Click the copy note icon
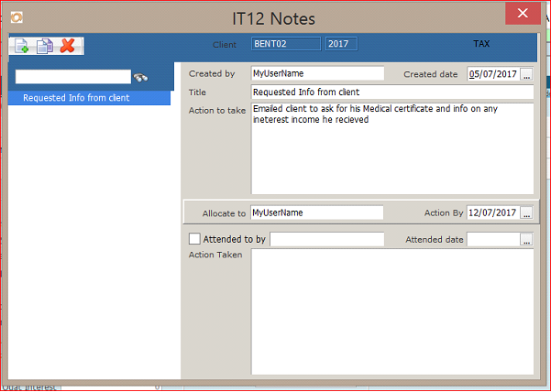The image size is (551, 392). coord(44,46)
